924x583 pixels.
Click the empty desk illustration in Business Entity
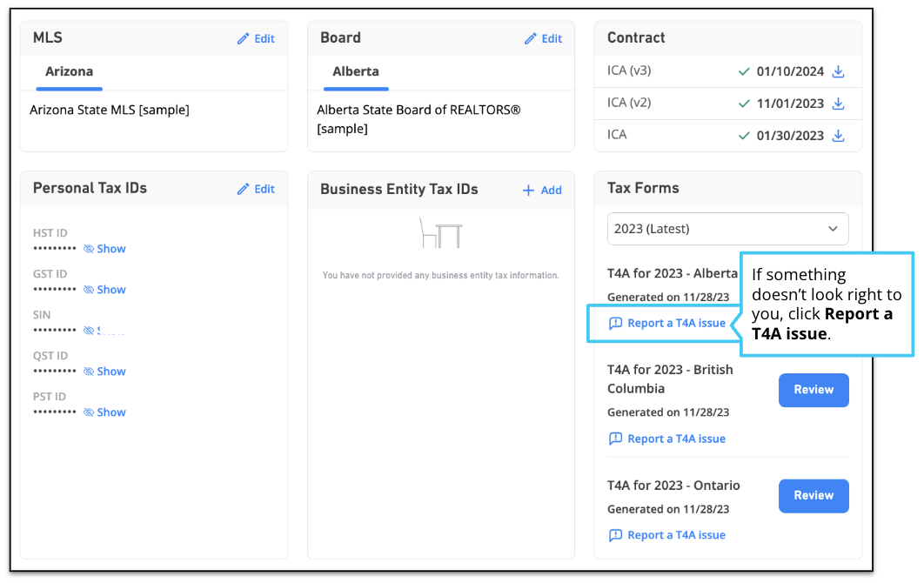pos(440,233)
